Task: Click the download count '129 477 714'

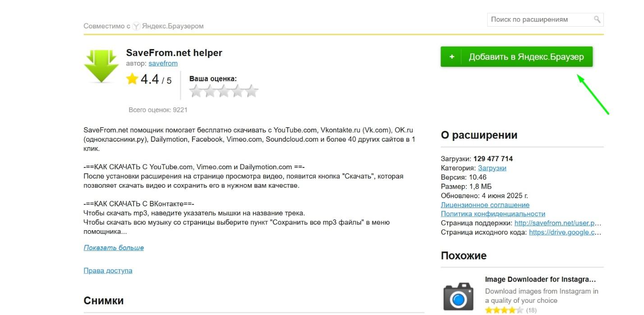Action: (x=493, y=159)
